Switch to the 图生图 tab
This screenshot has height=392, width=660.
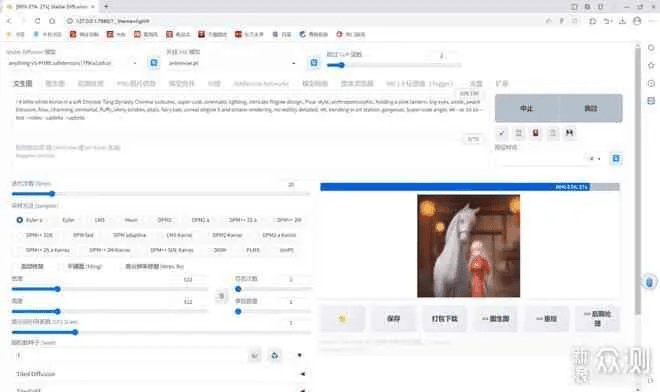tap(55, 83)
